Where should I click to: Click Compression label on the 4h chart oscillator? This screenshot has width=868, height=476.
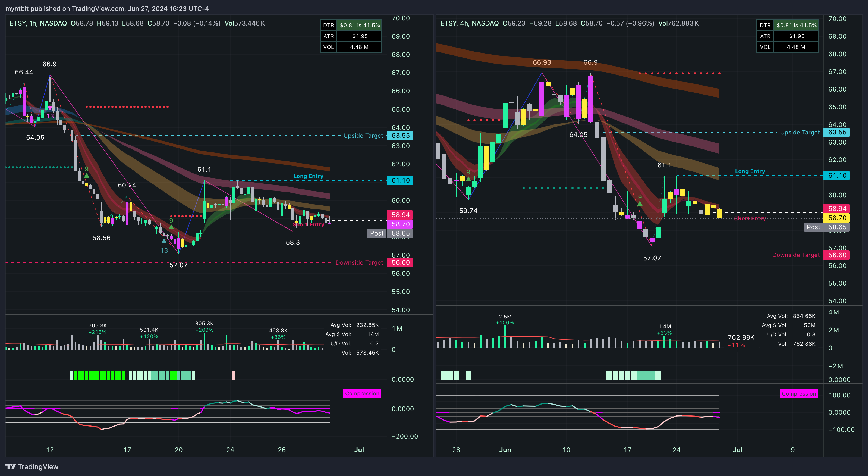[x=798, y=394]
